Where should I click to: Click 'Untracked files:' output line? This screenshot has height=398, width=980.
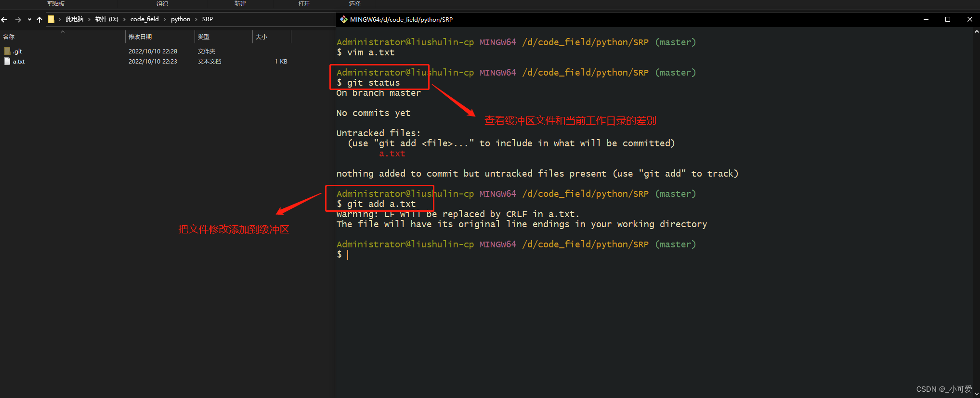click(379, 133)
